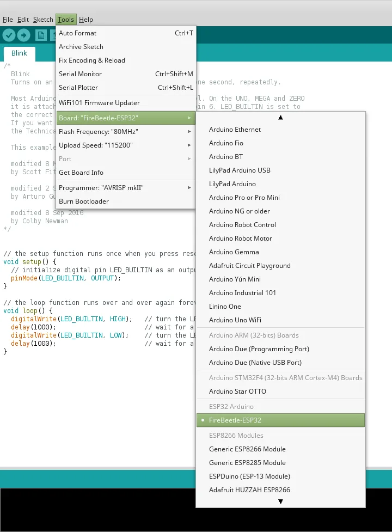Expand Flash Frequency "80MHz" submenu

click(x=126, y=132)
